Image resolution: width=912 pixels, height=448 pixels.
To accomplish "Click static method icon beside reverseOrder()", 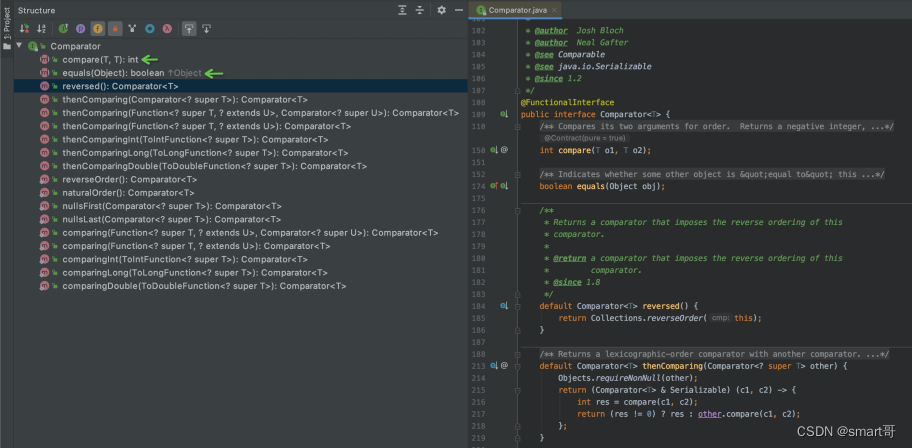I will 44,179.
